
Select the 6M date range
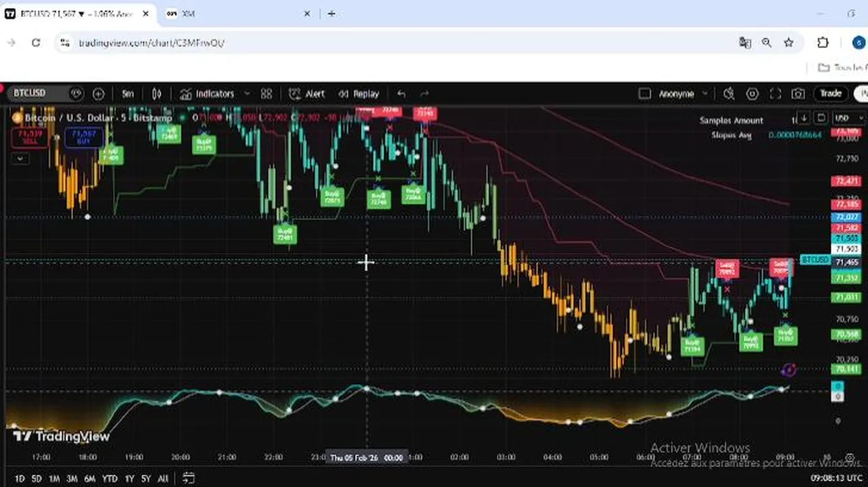coord(90,479)
